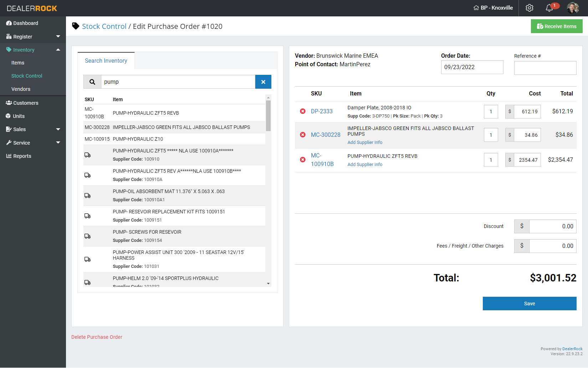Collapse the Inventory sidebar menu
The width and height of the screenshot is (588, 368).
point(33,50)
